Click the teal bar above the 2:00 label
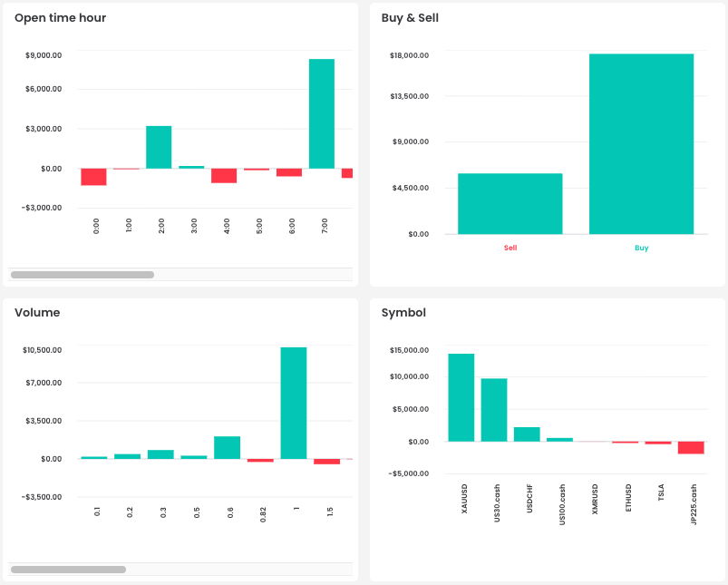Viewport: 728px width, 585px height. pyautogui.click(x=160, y=150)
